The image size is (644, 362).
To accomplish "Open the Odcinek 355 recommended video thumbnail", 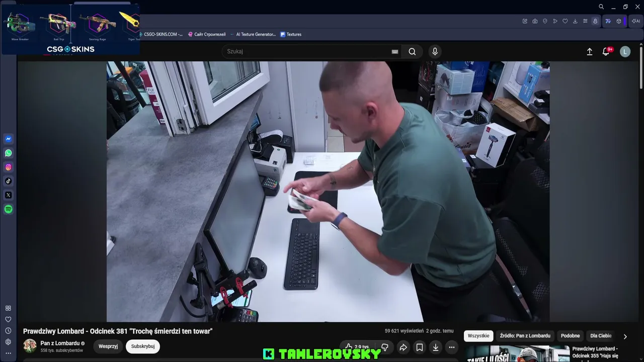I will tap(517, 353).
